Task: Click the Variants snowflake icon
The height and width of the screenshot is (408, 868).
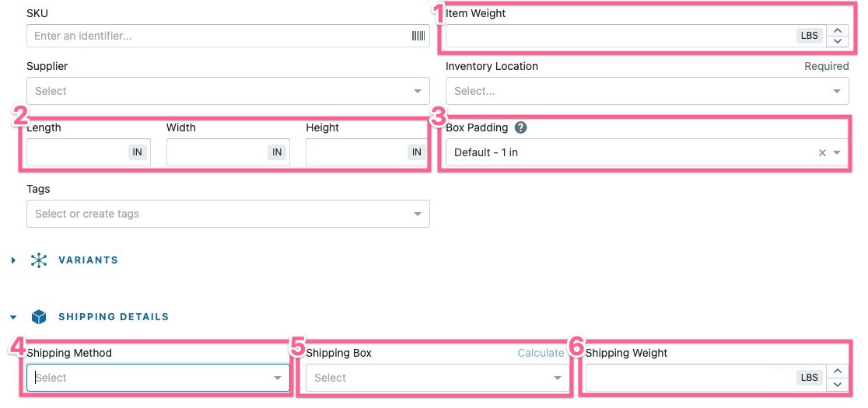Action: point(39,260)
